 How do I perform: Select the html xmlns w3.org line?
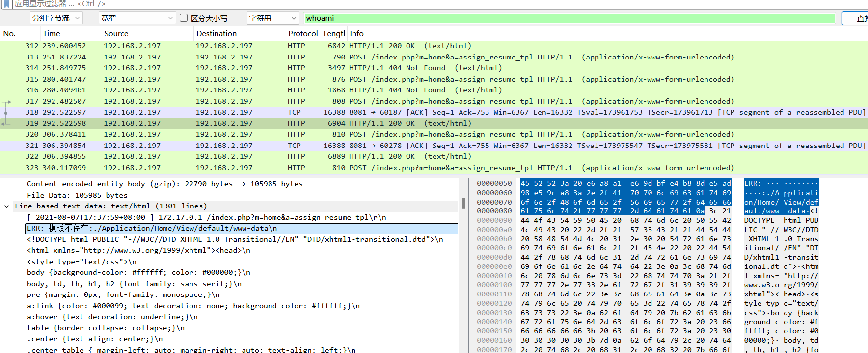(138, 250)
